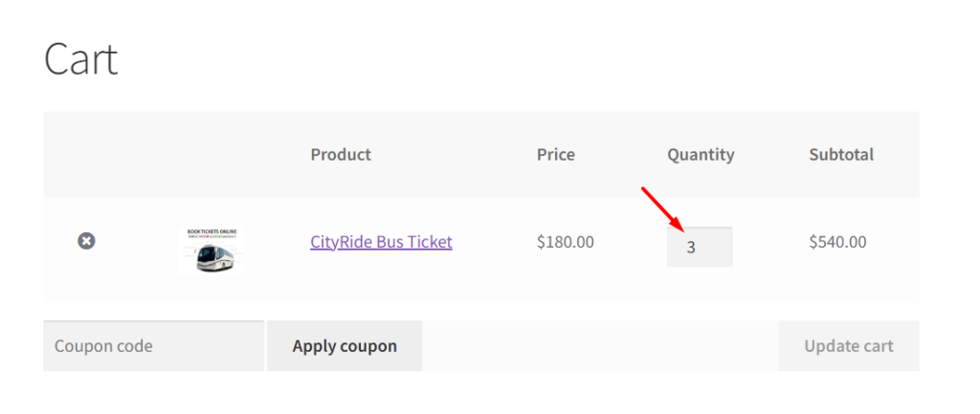The width and height of the screenshot is (980, 414).
Task: Click the bus illustration in the product thumbnail
Action: coord(215,256)
